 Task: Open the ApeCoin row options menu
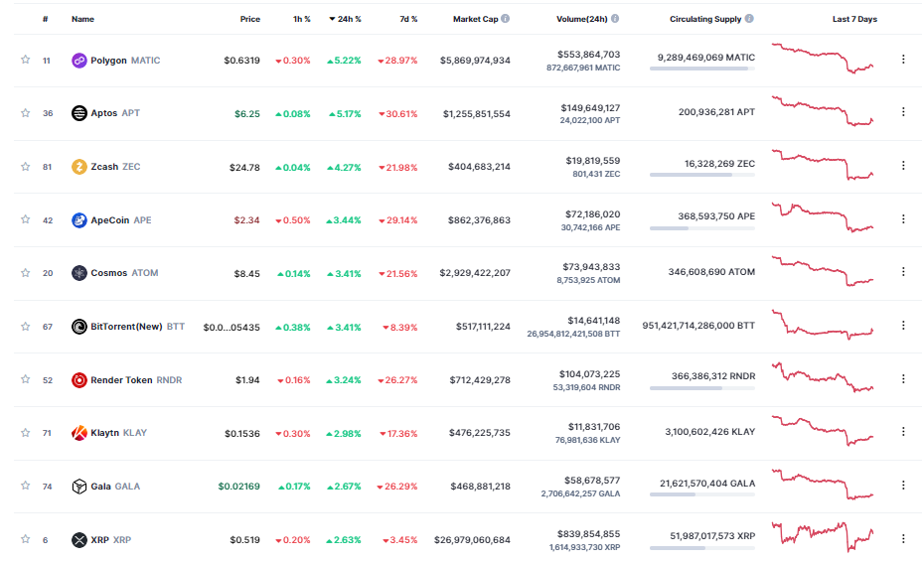click(903, 218)
